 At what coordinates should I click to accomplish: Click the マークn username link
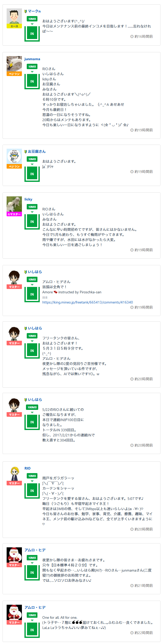coord(34,11)
